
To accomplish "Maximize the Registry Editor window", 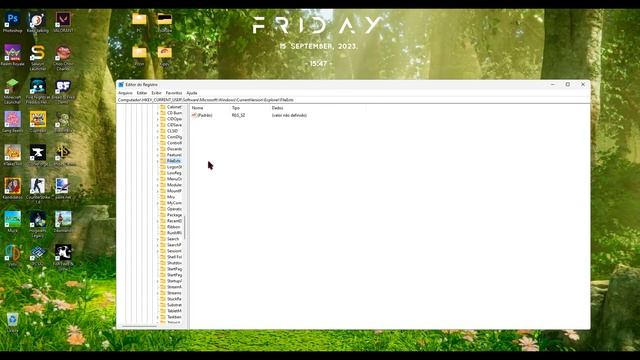I will click(567, 84).
